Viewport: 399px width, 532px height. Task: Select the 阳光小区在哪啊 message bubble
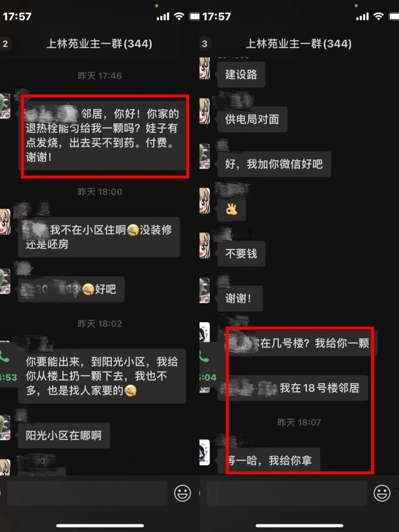coord(64,436)
